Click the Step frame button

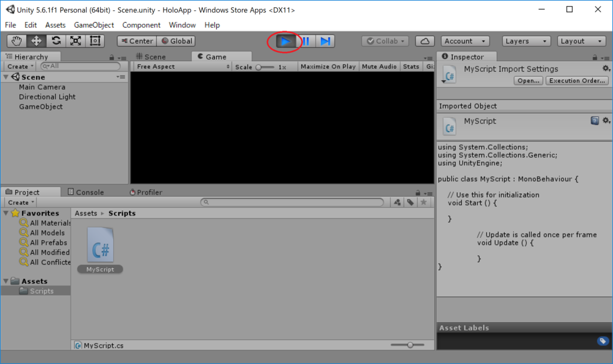325,41
